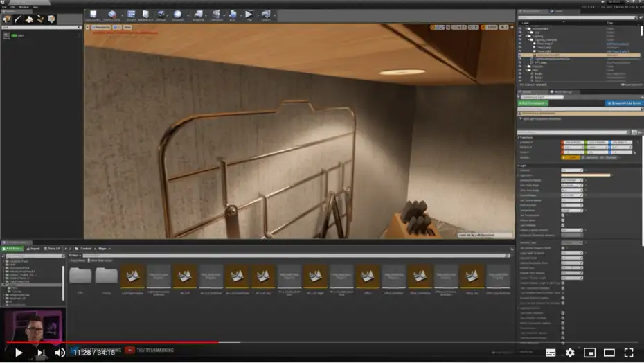
Task: Click Save Current in the toolbar
Action: pos(93,16)
